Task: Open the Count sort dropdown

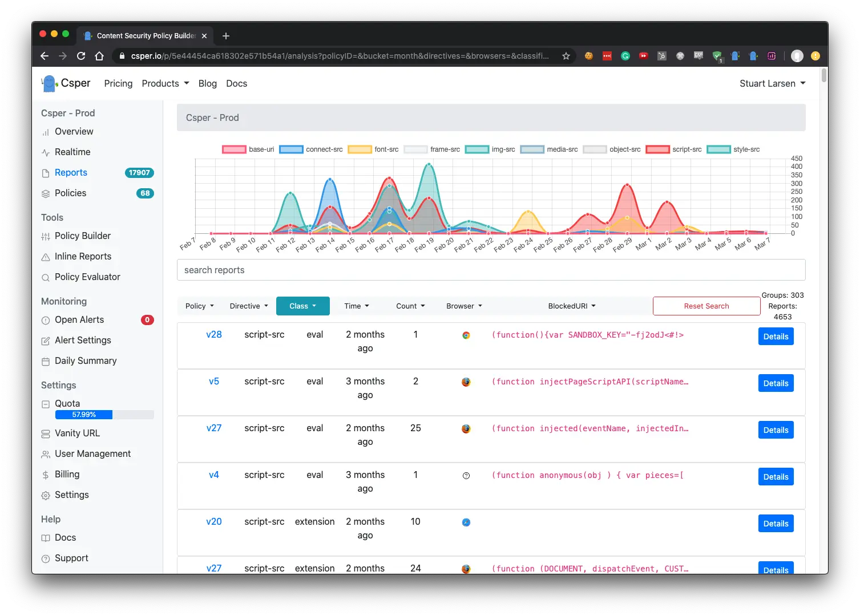Action: pos(411,306)
